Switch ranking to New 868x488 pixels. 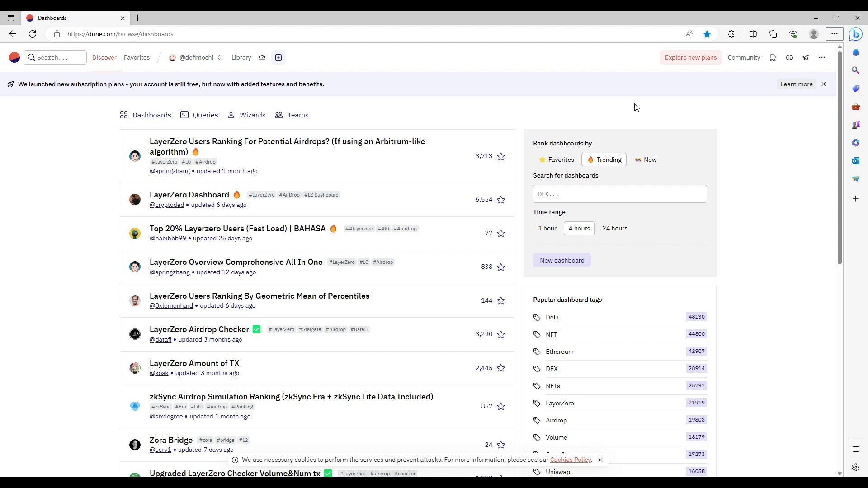click(646, 160)
